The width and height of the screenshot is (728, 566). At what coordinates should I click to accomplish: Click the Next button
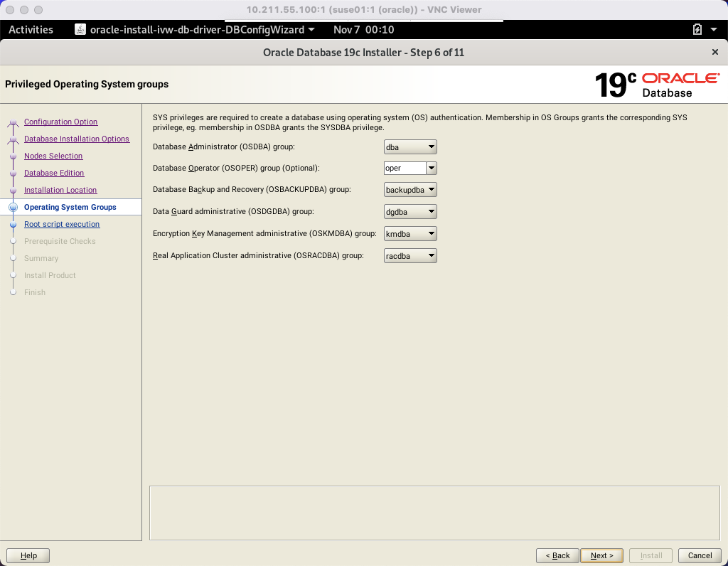601,555
